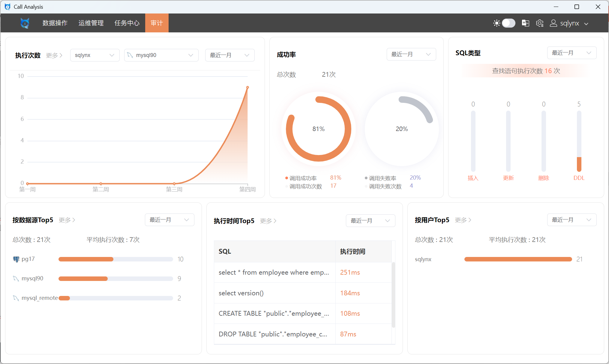Switch to the 审计 tab
This screenshot has width=609, height=364.
click(x=157, y=23)
